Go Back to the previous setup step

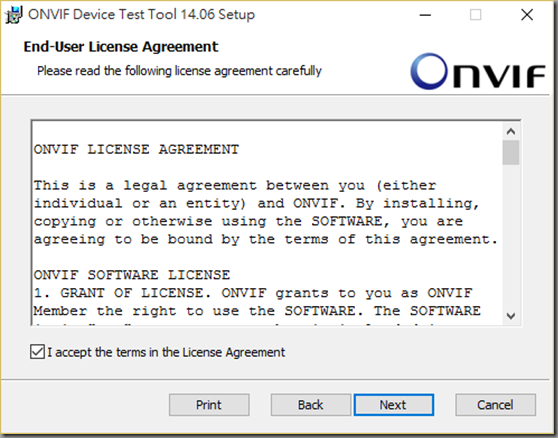(x=311, y=405)
